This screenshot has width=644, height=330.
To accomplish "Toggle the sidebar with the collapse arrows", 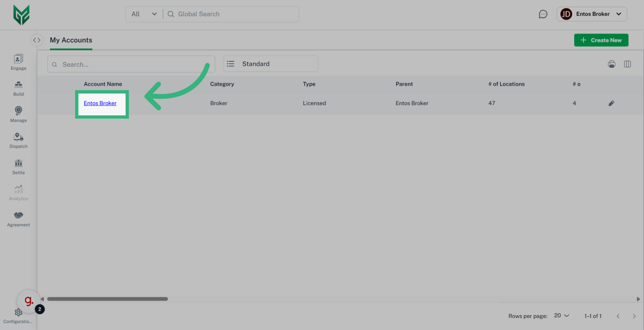I will click(x=37, y=40).
